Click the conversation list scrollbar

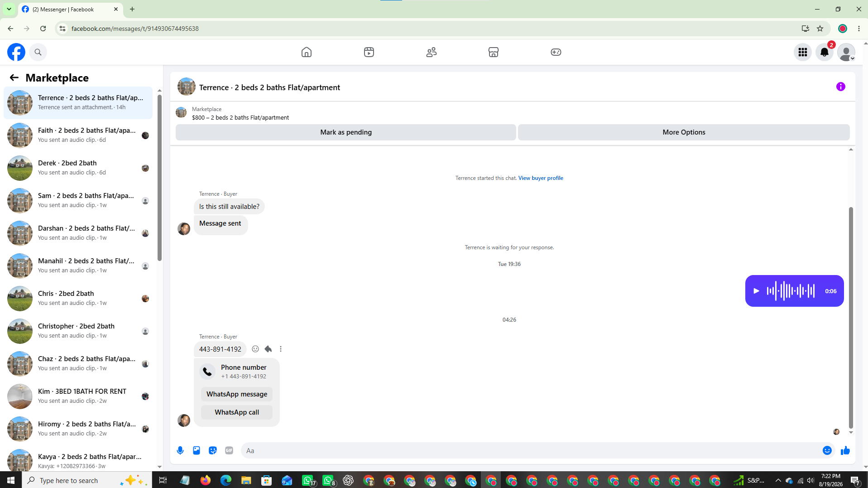click(x=159, y=177)
